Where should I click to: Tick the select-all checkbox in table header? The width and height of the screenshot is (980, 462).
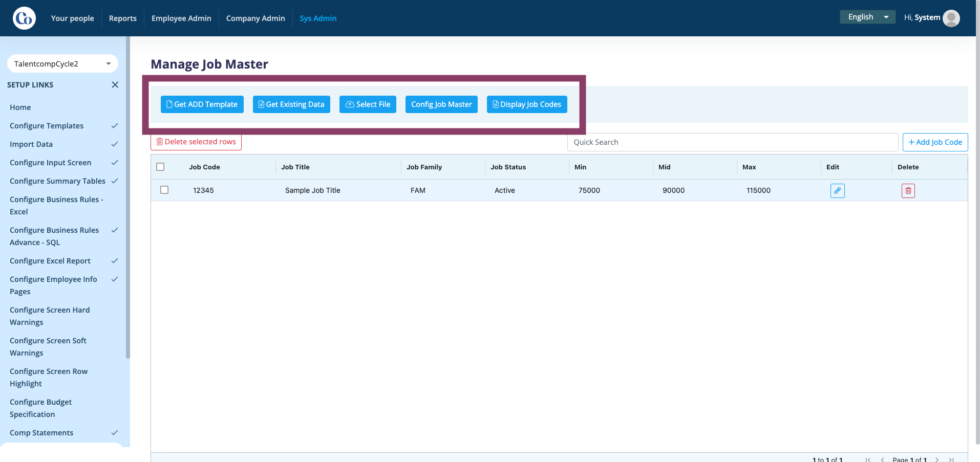coord(160,167)
